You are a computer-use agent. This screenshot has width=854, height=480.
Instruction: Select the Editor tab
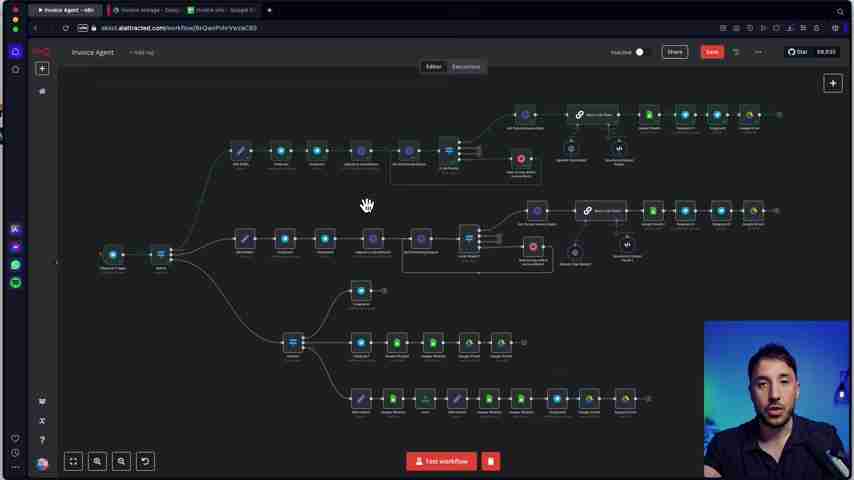tap(433, 67)
